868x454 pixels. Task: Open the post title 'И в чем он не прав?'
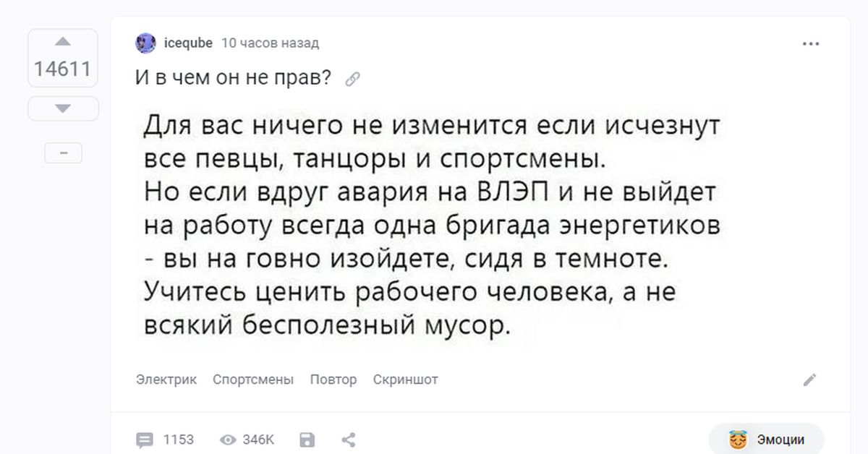[233, 78]
